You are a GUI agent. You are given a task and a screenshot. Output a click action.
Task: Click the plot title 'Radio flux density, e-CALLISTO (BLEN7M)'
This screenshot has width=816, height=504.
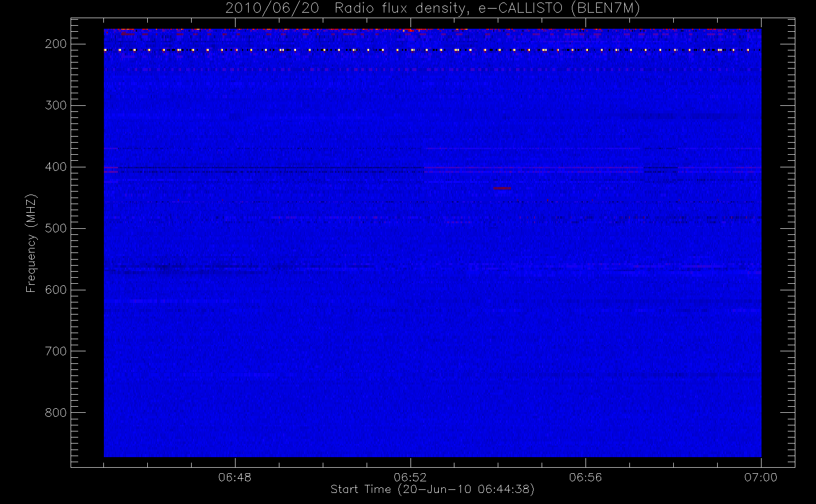click(487, 9)
